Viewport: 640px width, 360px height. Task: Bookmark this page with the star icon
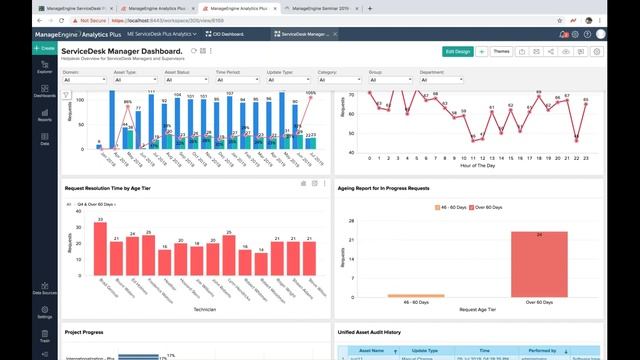coord(560,20)
